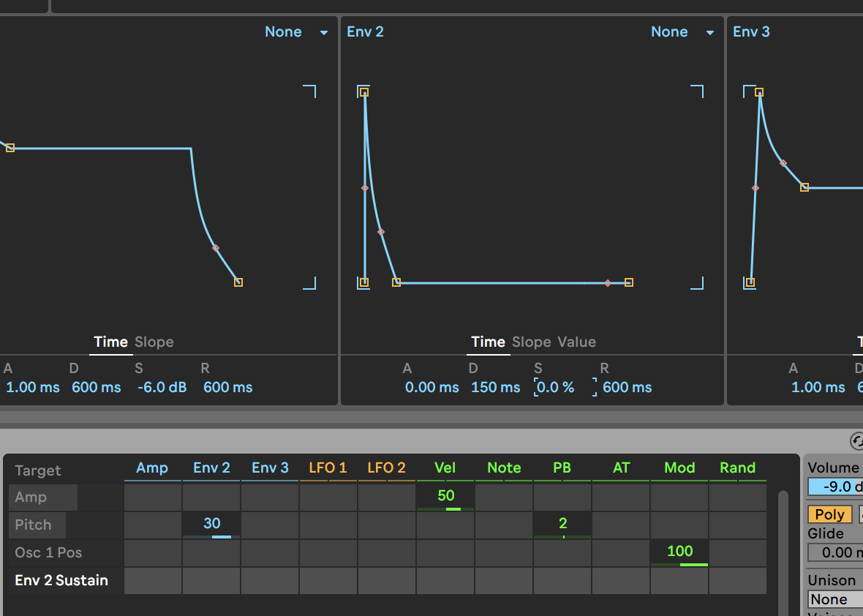This screenshot has width=863, height=616.
Task: Click Env 2 peak breakpoint handle
Action: coord(364,92)
